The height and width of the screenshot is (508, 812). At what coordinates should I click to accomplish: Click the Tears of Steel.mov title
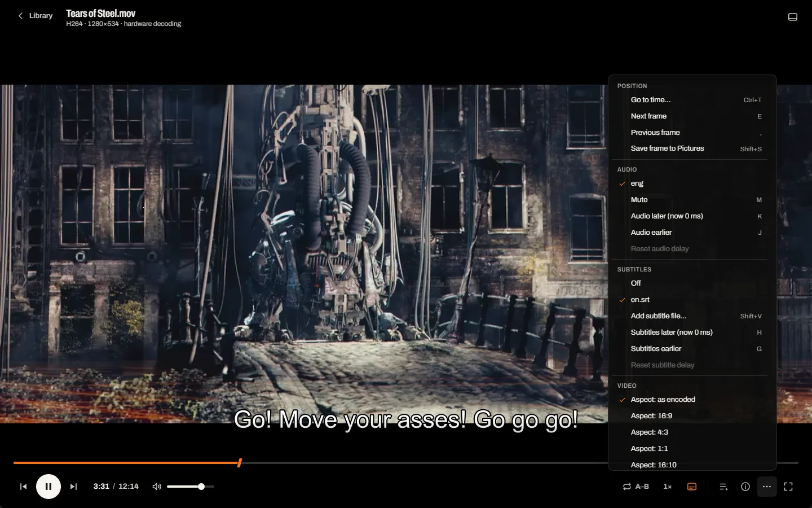(101, 14)
